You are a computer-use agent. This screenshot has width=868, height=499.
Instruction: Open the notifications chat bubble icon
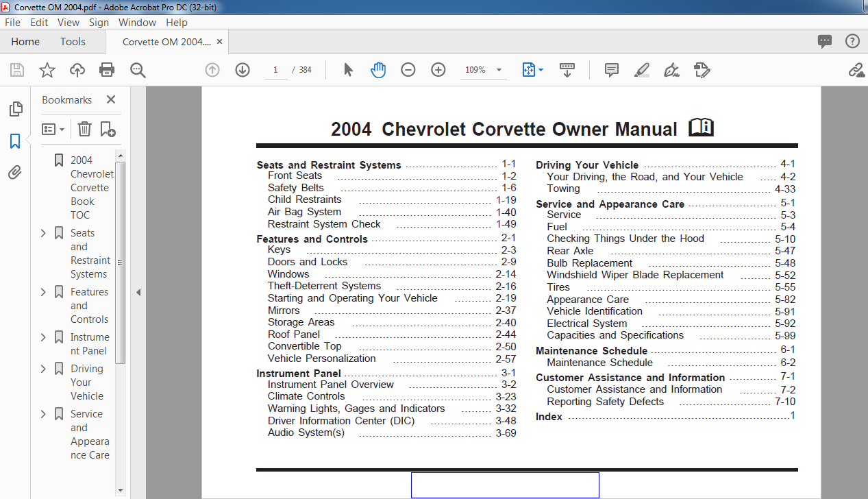coord(825,42)
